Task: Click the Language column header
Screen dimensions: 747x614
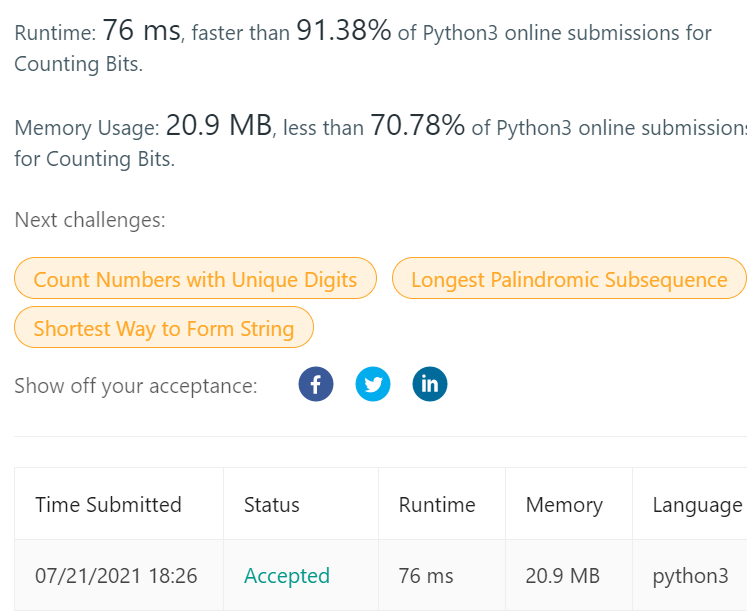Action: pos(697,504)
